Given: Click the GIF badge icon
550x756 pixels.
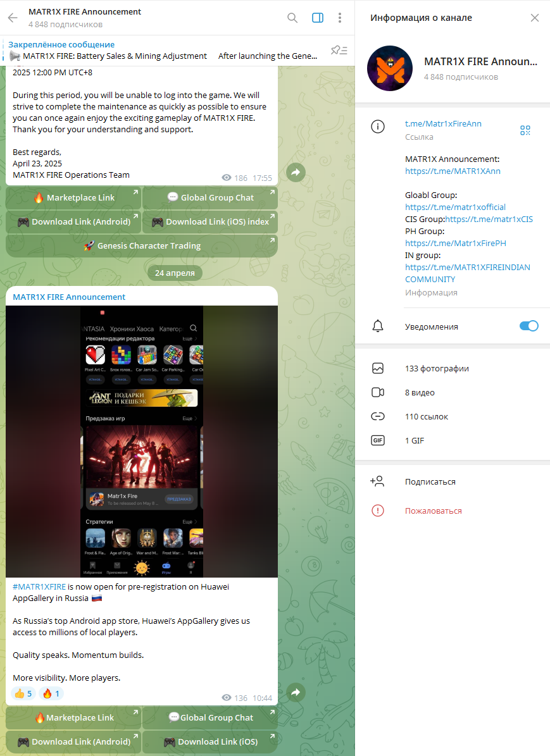Looking at the screenshot, I should click(x=378, y=441).
